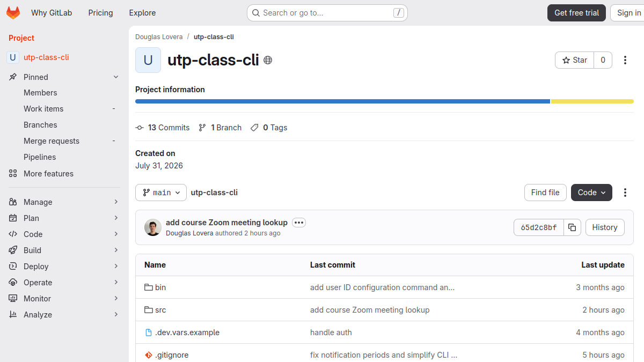Click the Build rocket icon
This screenshot has width=644, height=362.
point(13,250)
